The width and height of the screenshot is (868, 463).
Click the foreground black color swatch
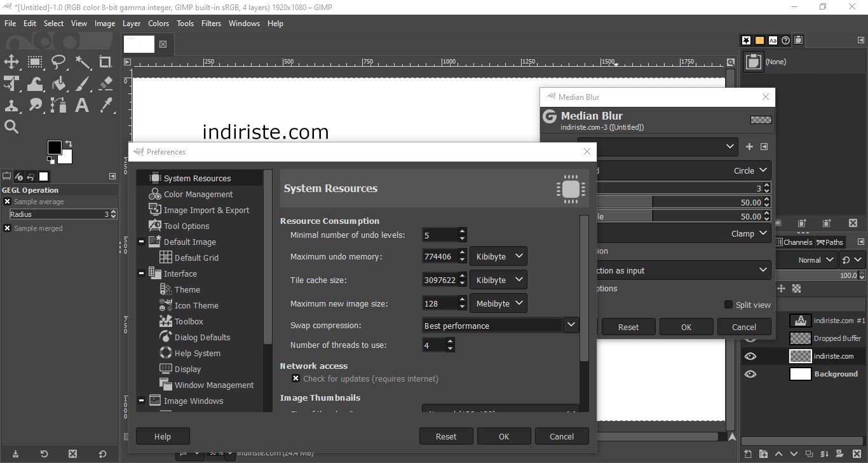[54, 148]
